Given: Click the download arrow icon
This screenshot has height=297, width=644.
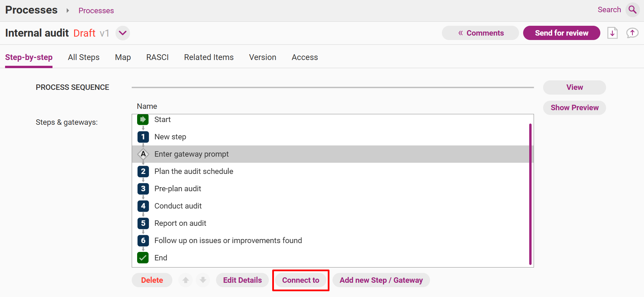Looking at the screenshot, I should pyautogui.click(x=613, y=33).
